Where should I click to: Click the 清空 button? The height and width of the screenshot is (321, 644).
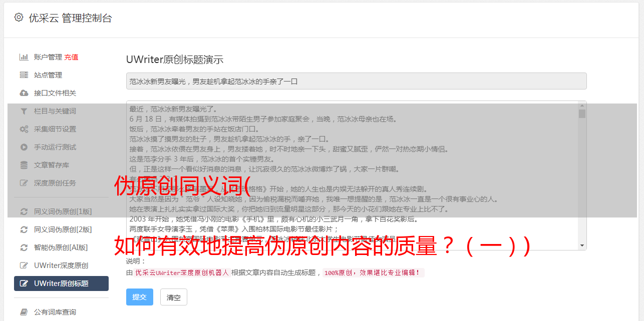click(x=174, y=297)
